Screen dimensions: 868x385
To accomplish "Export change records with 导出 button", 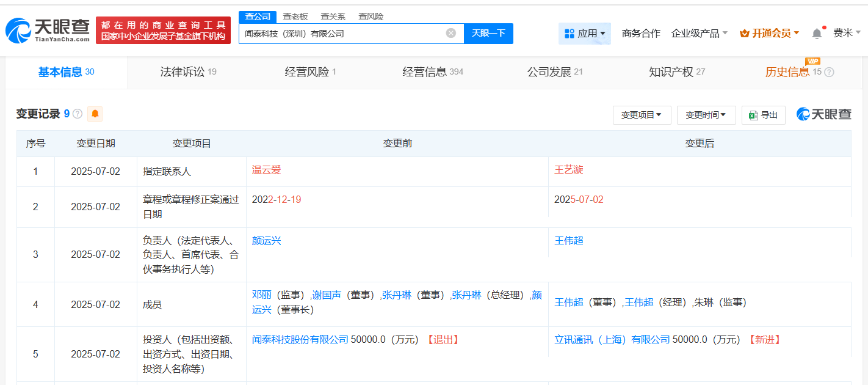I will pos(764,115).
